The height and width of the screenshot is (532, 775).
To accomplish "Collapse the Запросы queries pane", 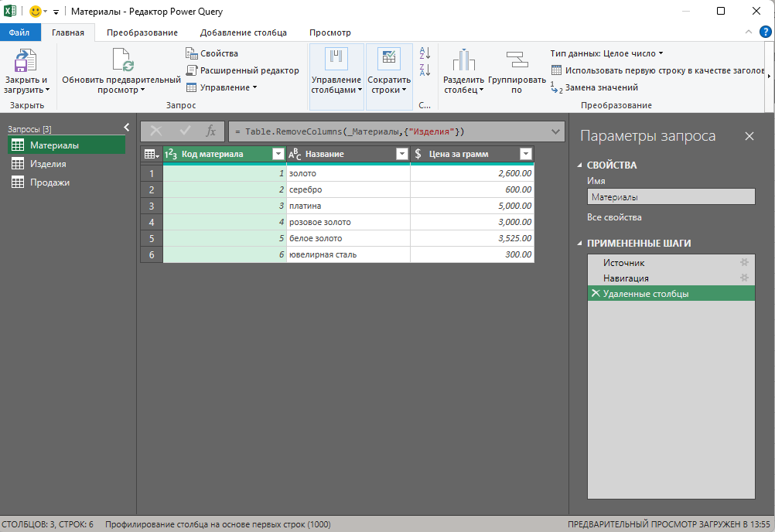I will (x=127, y=128).
